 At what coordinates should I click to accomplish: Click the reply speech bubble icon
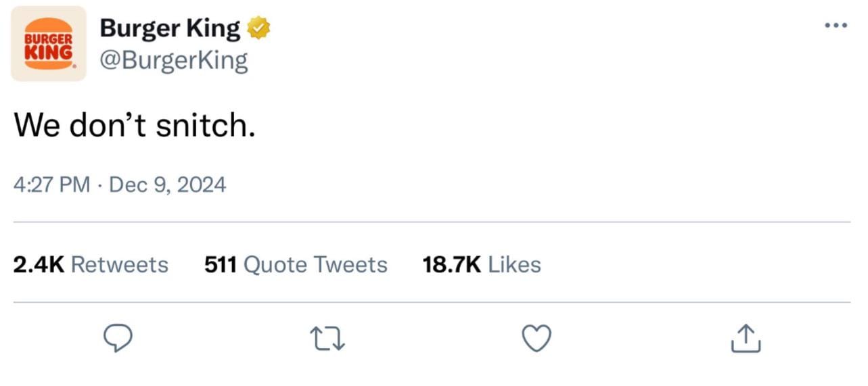(x=118, y=339)
